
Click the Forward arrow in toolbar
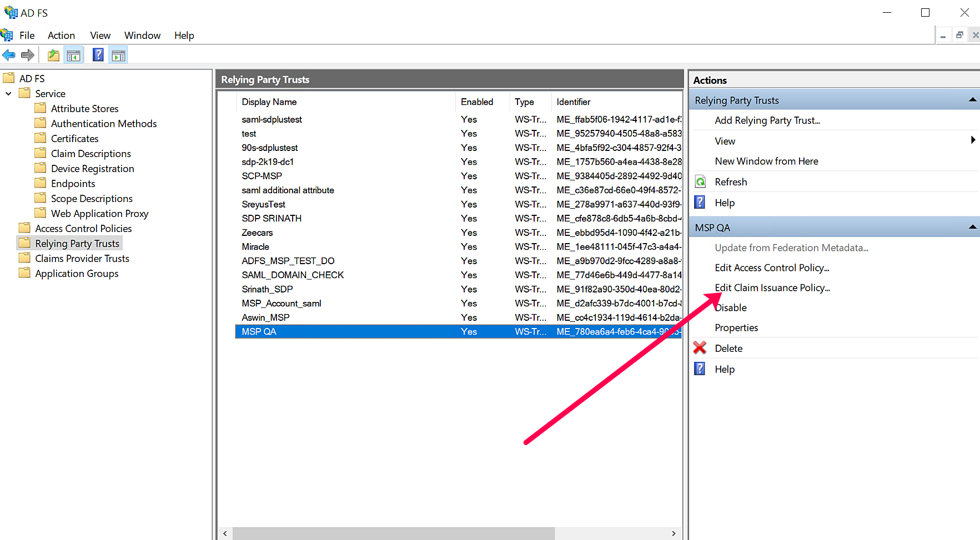point(28,55)
